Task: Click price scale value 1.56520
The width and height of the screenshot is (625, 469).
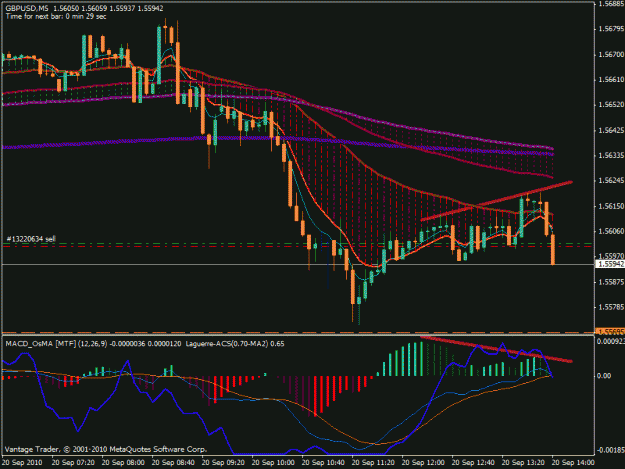Action: click(x=611, y=105)
